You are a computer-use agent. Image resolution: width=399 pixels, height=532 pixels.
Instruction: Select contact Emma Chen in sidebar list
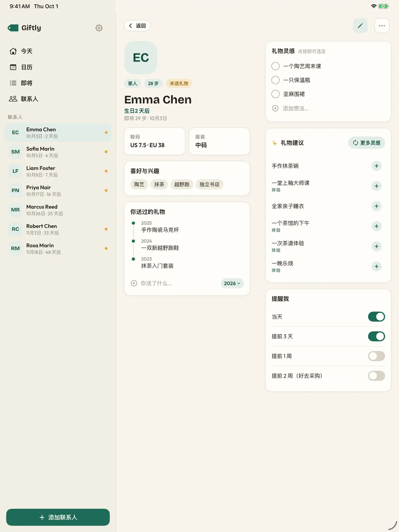(x=58, y=132)
